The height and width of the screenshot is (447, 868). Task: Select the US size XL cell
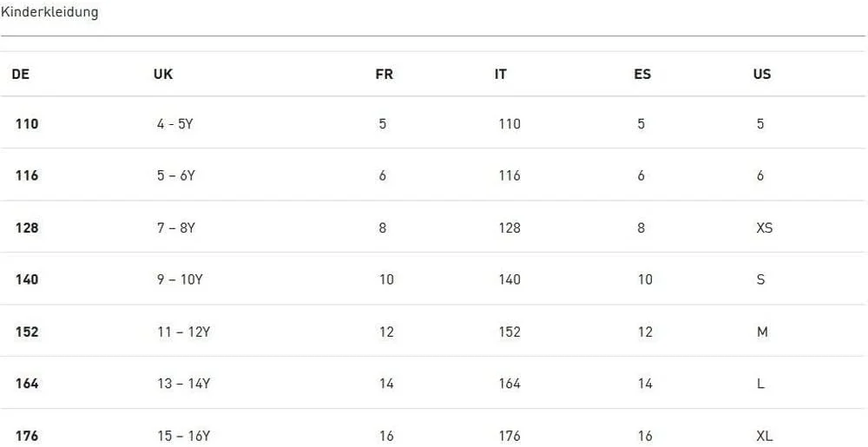tap(765, 436)
